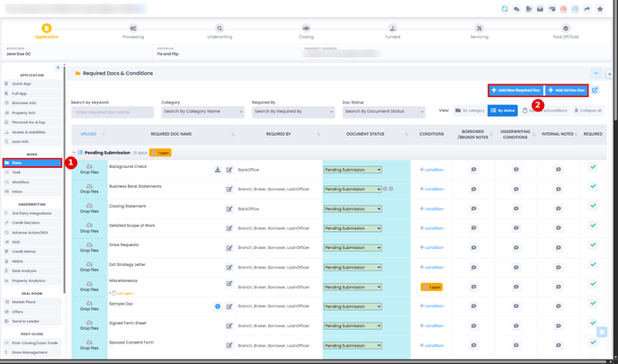Go to the Processing stage step
This screenshot has width=618, height=364.
[x=133, y=31]
